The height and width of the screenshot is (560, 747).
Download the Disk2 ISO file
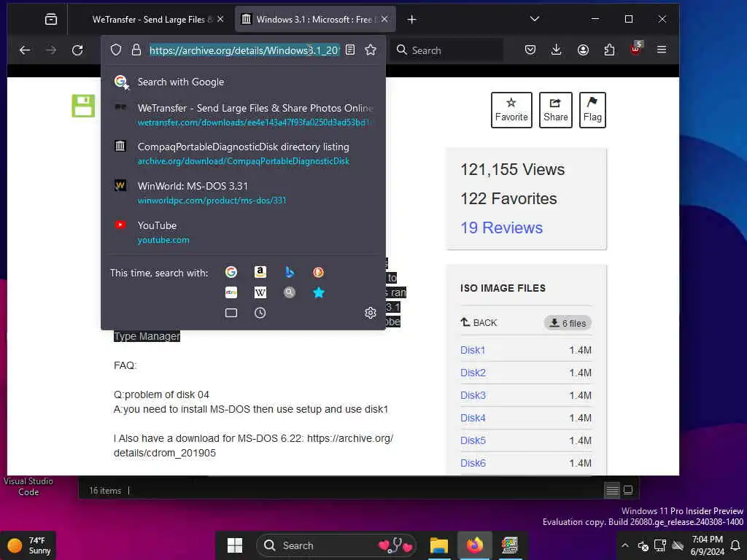(473, 373)
